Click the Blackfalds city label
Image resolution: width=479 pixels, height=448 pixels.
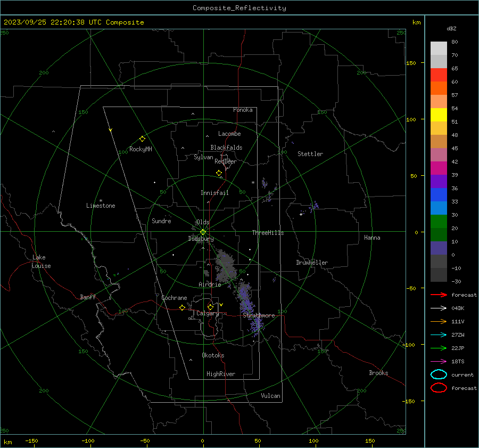point(226,148)
